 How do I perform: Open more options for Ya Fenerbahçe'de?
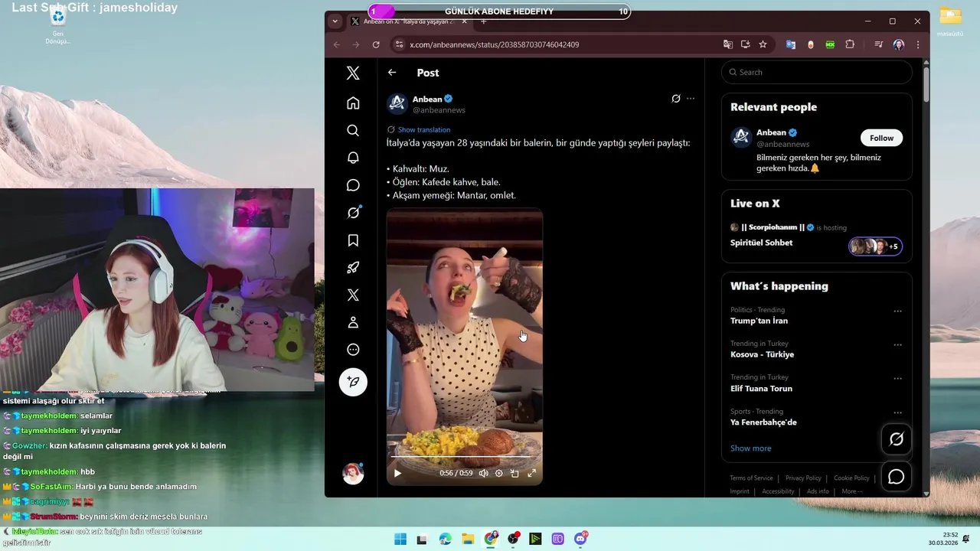pos(897,413)
